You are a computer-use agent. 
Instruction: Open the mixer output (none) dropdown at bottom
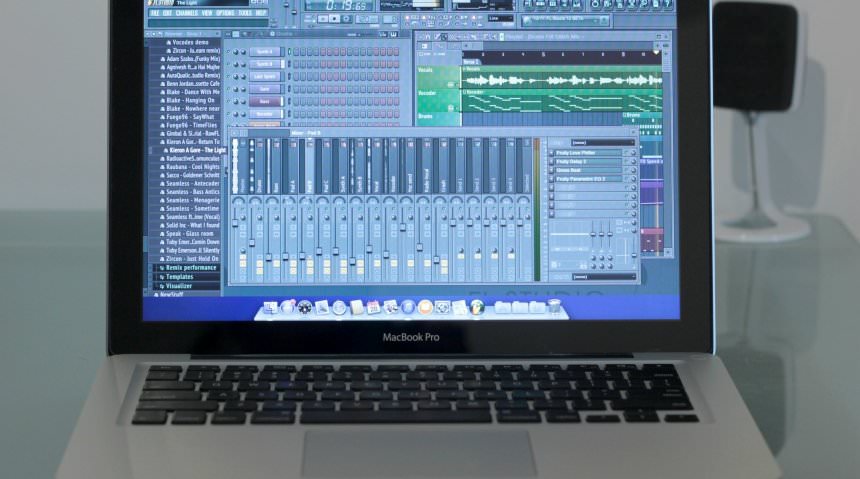(603, 277)
